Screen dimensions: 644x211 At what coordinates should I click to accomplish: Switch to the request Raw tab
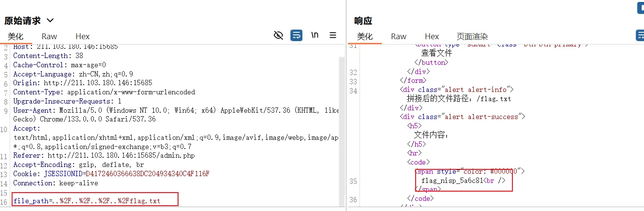(49, 36)
